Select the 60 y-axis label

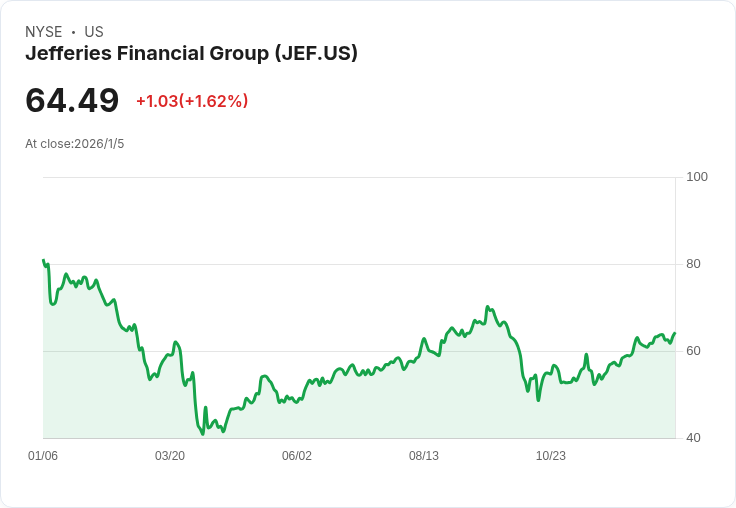[693, 351]
